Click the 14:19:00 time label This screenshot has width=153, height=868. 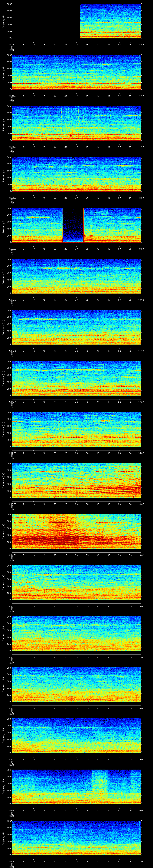point(12,810)
